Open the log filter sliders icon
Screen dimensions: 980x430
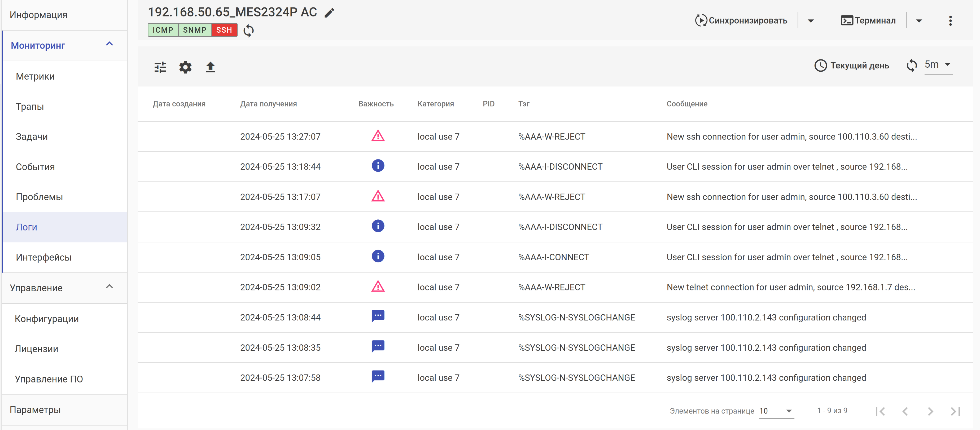coord(160,67)
